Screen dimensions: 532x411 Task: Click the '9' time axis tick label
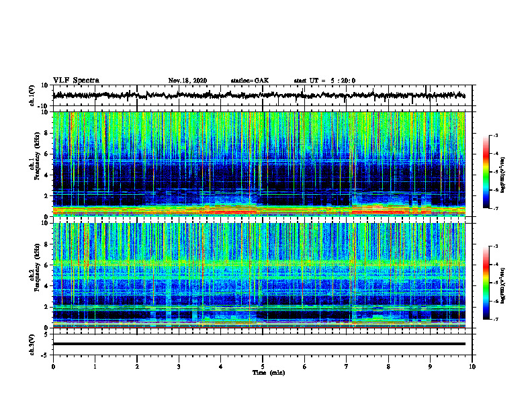(x=430, y=367)
